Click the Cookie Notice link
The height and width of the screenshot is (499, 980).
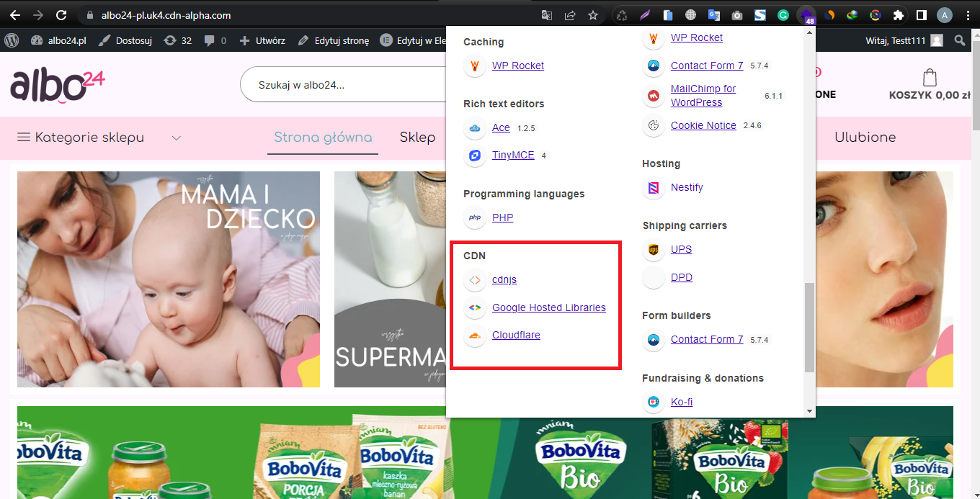[703, 125]
